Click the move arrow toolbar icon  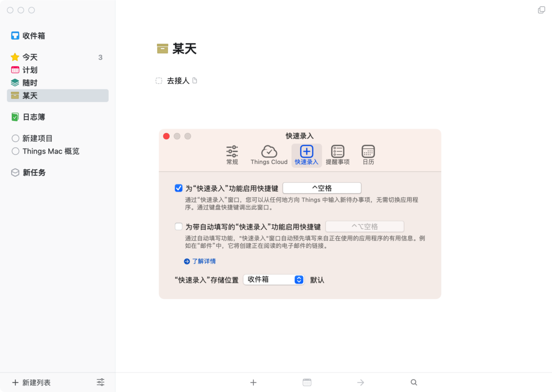pyautogui.click(x=361, y=382)
